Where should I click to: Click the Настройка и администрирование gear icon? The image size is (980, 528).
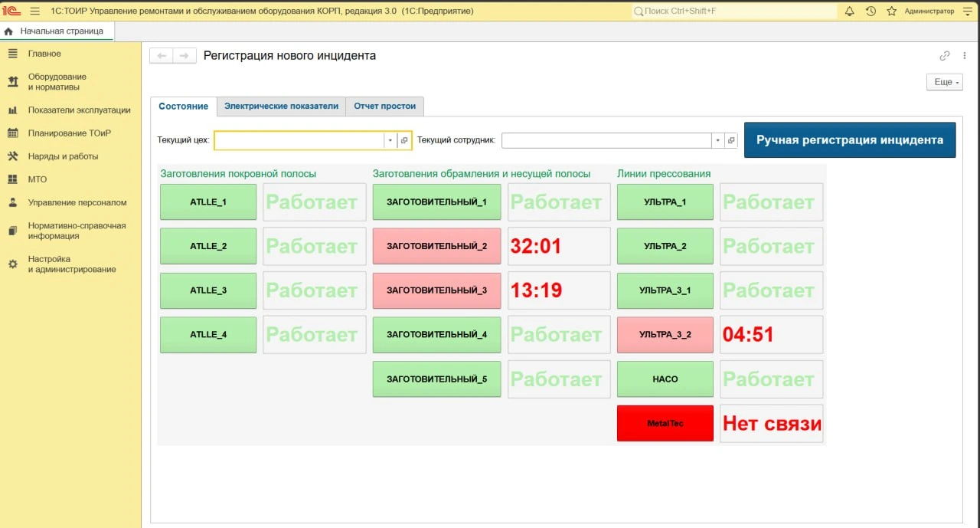[12, 264]
